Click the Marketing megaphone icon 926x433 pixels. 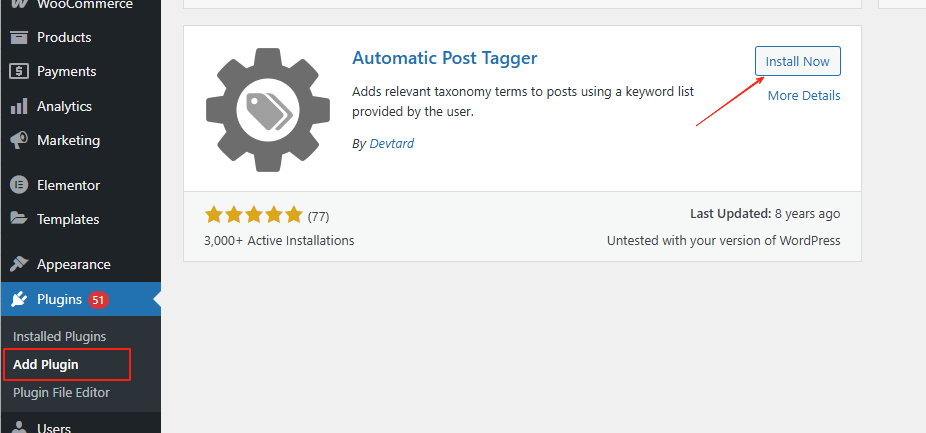[x=18, y=141]
